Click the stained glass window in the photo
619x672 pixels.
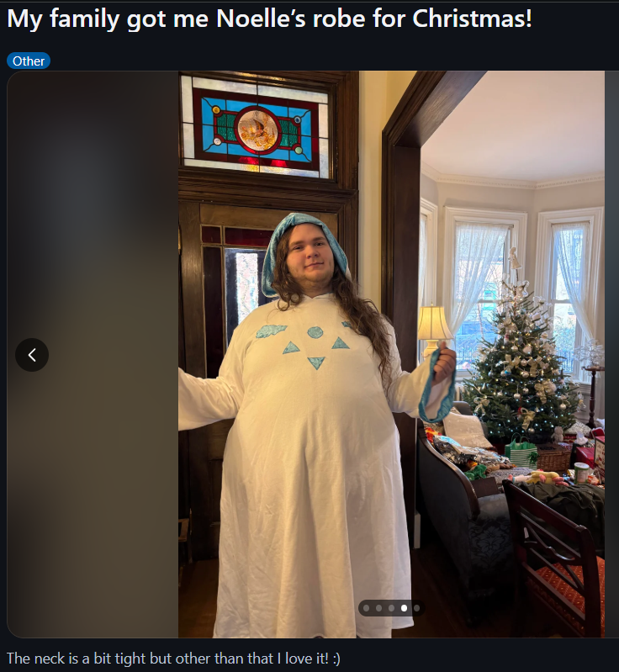256,126
